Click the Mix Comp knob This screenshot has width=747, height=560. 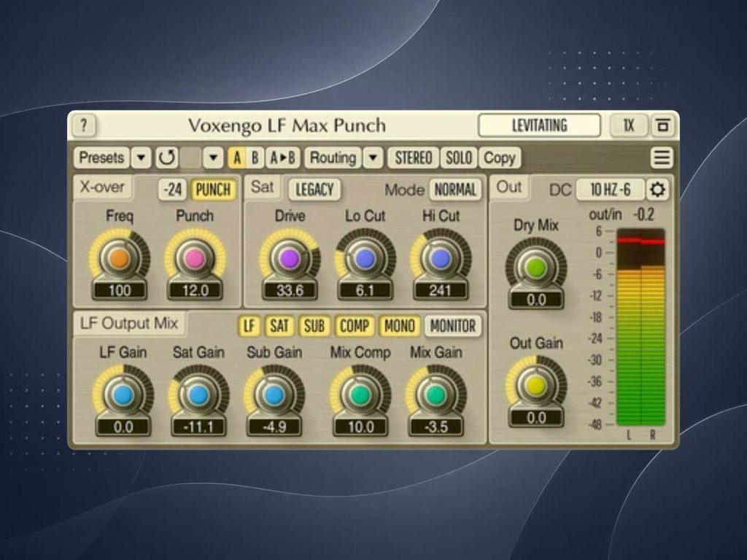[x=360, y=395]
